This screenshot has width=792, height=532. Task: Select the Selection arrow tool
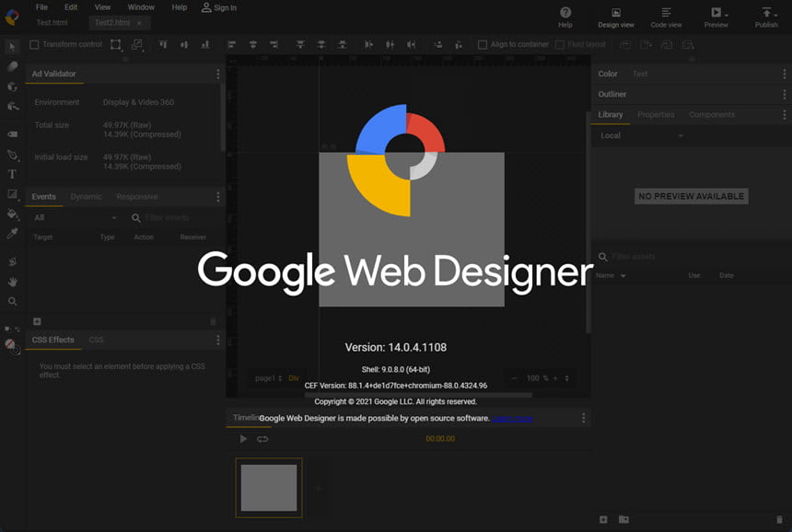[x=12, y=46]
